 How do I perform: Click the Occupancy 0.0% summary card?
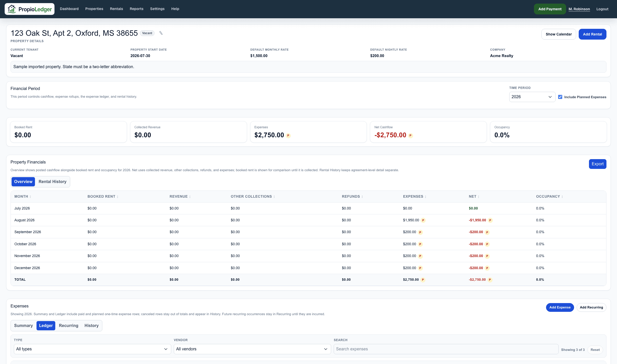(x=548, y=132)
